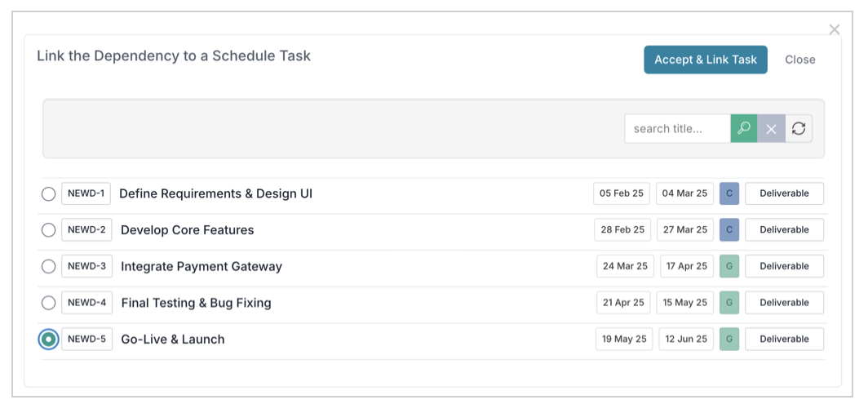Click the 28 Feb 25 start date
Viewport: 868px width, 413px height.
[x=622, y=229]
